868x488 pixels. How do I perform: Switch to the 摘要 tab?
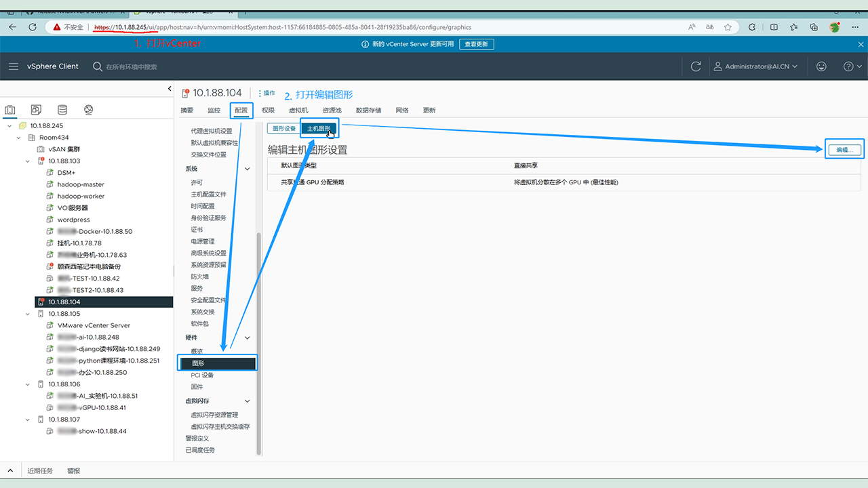click(187, 110)
